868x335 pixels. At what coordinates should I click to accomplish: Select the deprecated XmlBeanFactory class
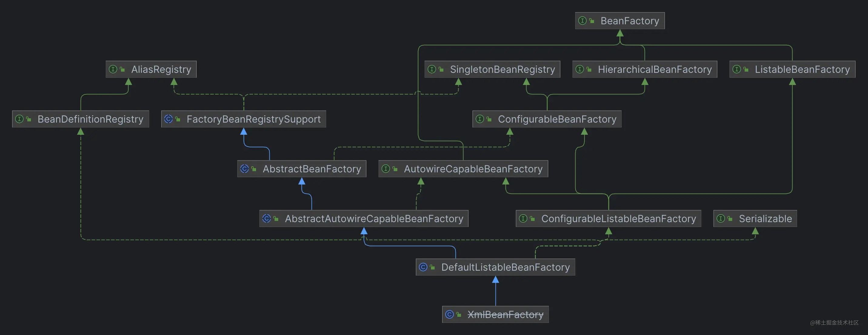point(495,314)
